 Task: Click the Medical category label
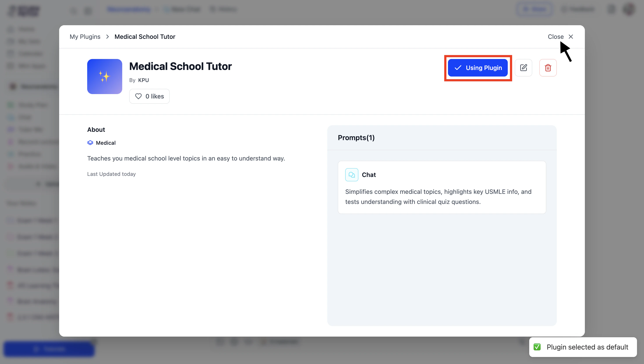tap(106, 143)
